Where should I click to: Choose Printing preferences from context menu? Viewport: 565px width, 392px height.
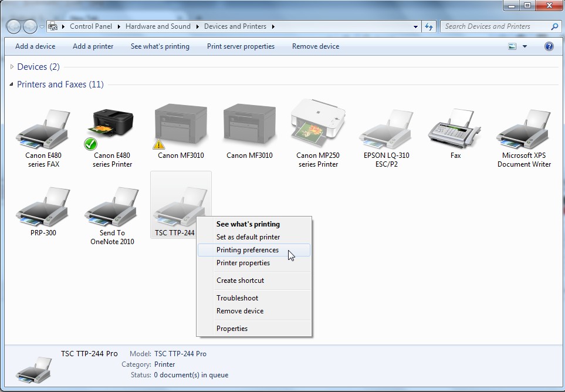(248, 250)
